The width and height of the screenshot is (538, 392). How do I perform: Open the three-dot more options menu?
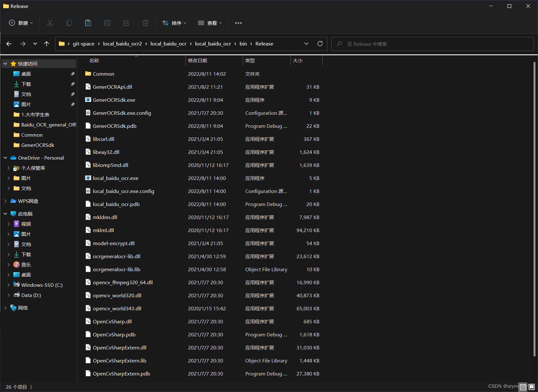[x=238, y=23]
